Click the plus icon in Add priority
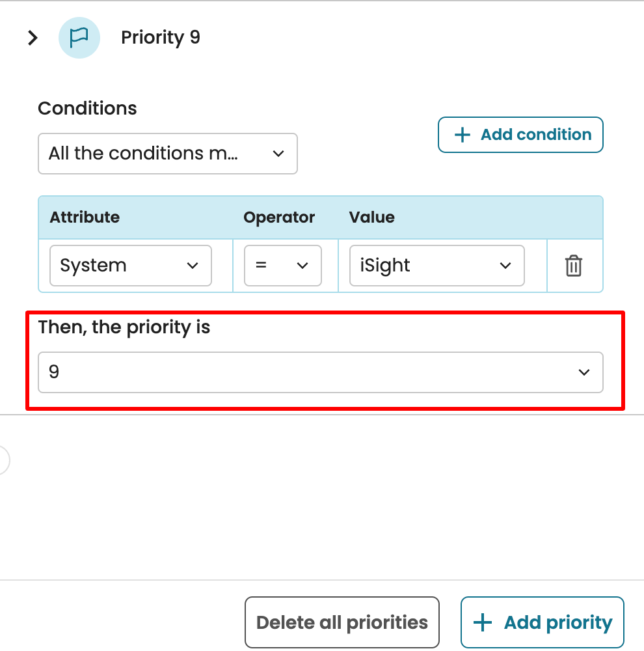Viewport: 644px width, 651px height. [x=483, y=623]
